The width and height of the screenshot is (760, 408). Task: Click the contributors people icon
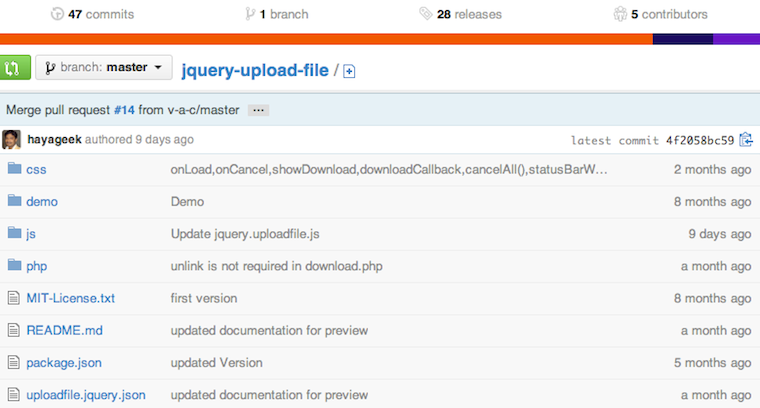coord(620,14)
